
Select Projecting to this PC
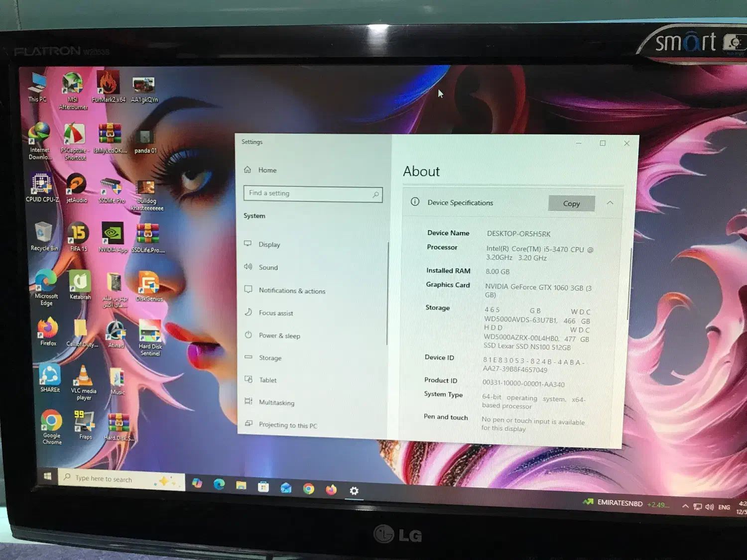click(288, 425)
